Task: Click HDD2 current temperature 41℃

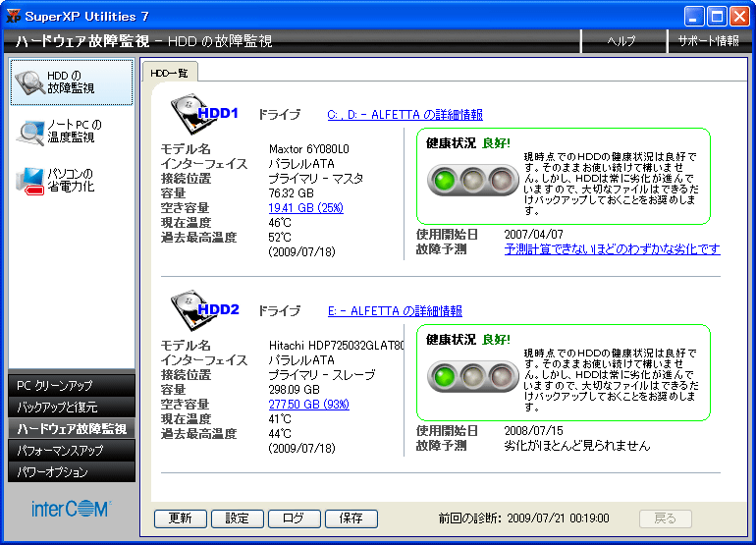Action: click(x=280, y=419)
